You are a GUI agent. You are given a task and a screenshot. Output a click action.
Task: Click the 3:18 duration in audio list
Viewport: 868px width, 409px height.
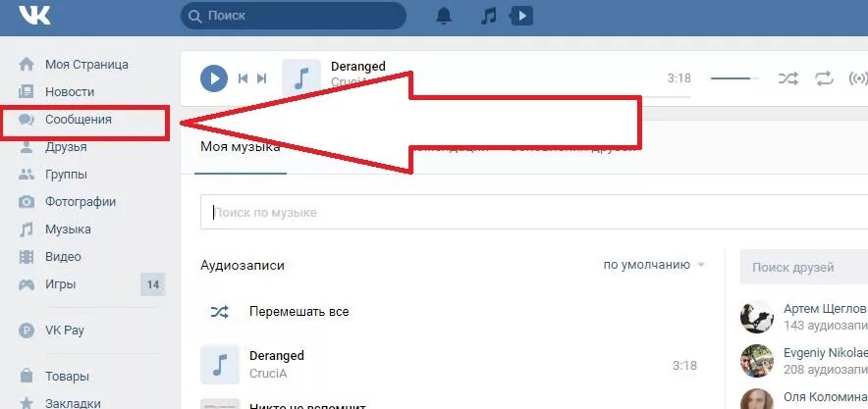(x=684, y=365)
